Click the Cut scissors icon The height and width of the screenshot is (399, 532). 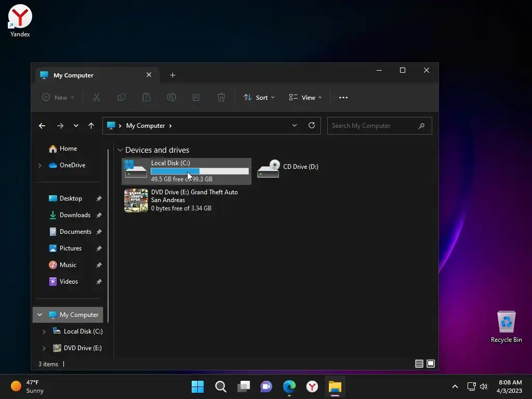point(96,97)
